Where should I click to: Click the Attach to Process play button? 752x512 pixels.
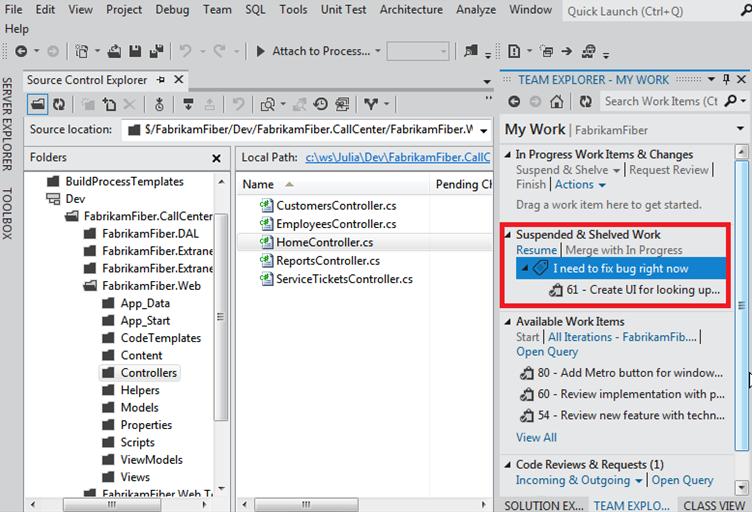[260, 51]
